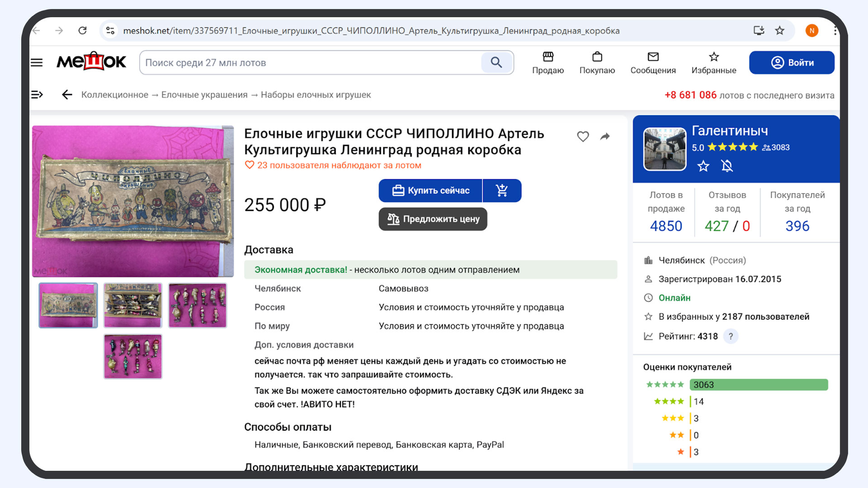Open the rating help question mark
Image resolution: width=868 pixels, height=488 pixels.
(731, 336)
